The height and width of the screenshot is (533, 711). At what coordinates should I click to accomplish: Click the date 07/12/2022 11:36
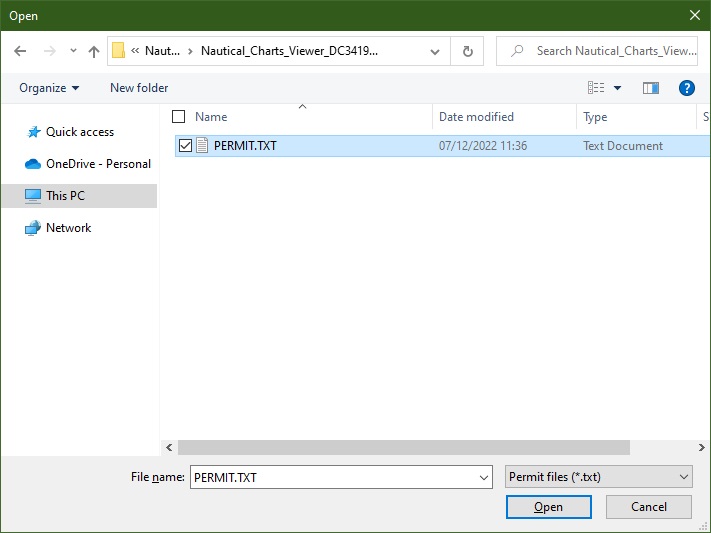tap(483, 146)
